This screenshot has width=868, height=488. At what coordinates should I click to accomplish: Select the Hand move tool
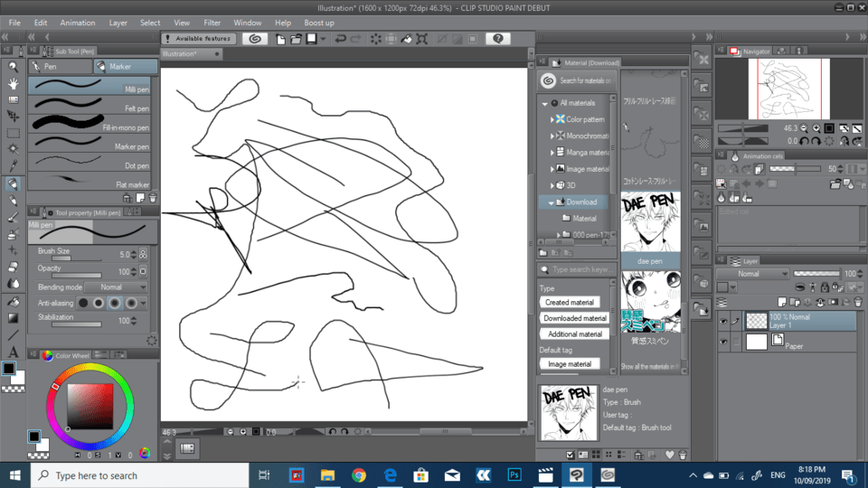13,83
